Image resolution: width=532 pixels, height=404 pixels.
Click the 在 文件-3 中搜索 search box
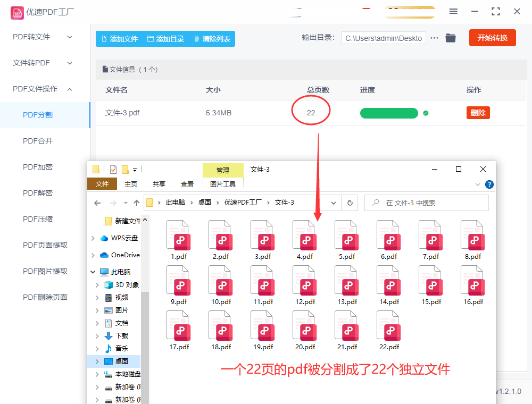427,203
